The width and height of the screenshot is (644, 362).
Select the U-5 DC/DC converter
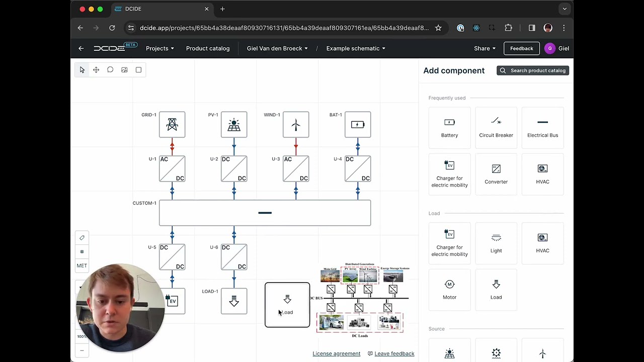pos(172,257)
